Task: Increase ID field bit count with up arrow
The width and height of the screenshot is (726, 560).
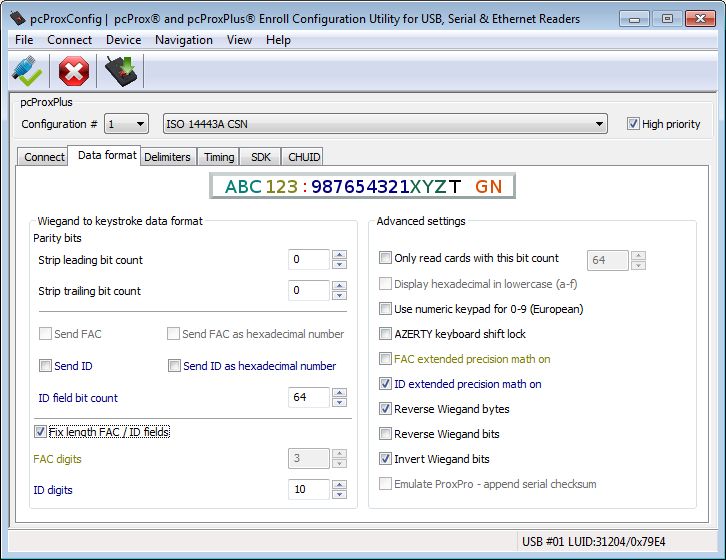Action: [x=339, y=392]
